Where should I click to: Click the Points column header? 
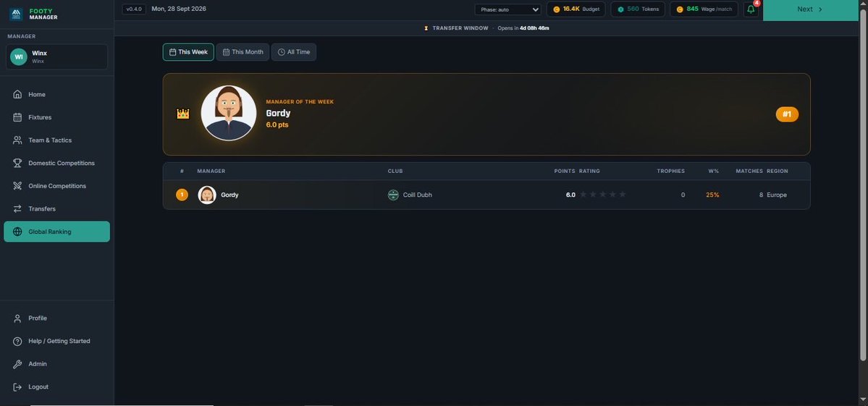pos(565,172)
